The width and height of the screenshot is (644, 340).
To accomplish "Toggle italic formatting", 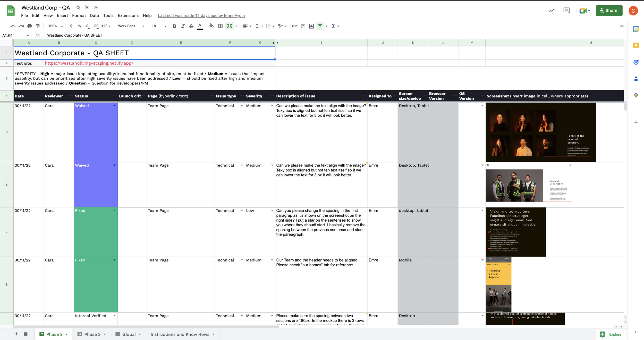I will pos(183,26).
